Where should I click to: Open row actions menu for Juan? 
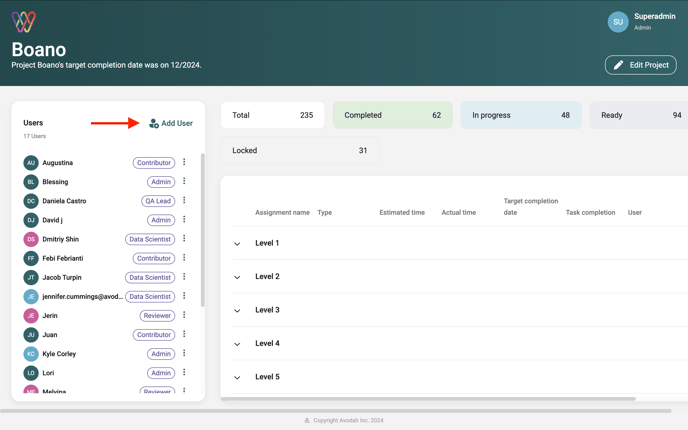click(x=184, y=335)
